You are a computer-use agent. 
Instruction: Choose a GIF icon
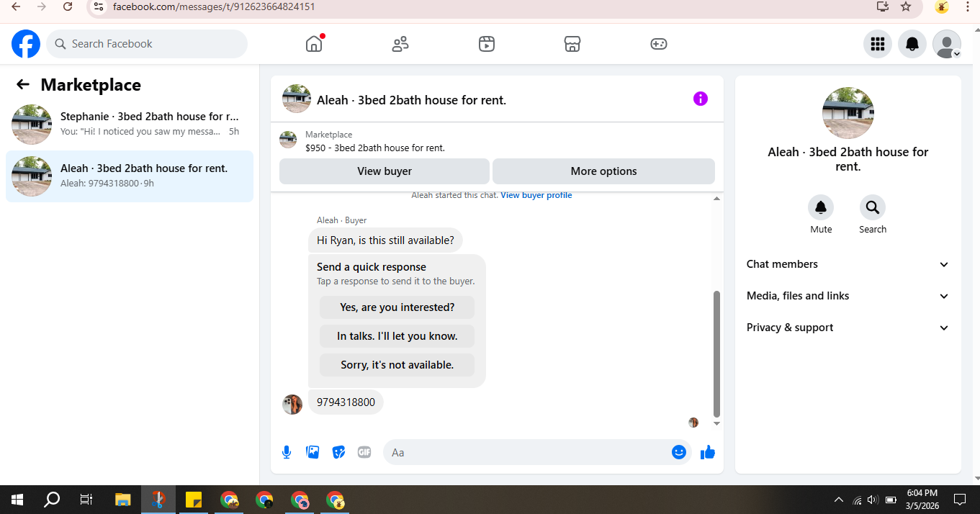point(364,452)
